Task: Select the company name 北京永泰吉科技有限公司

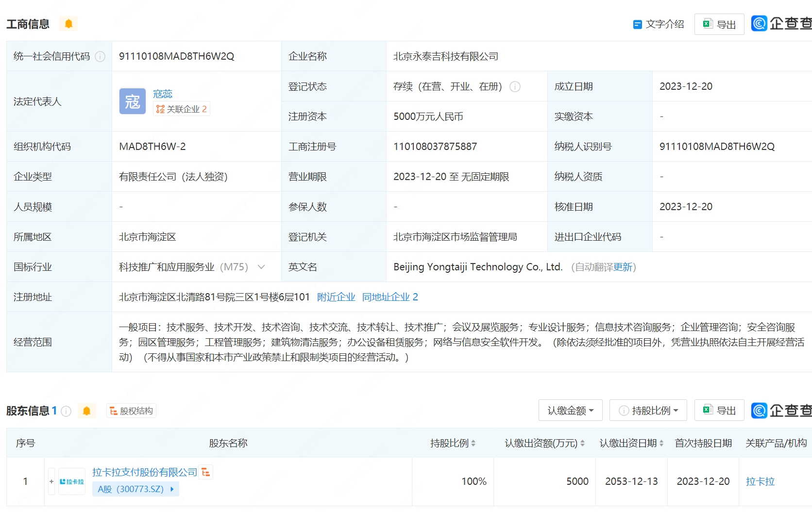Action: (x=446, y=56)
